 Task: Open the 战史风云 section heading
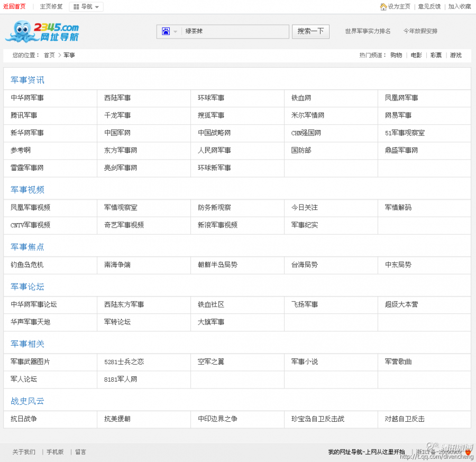[x=28, y=401]
